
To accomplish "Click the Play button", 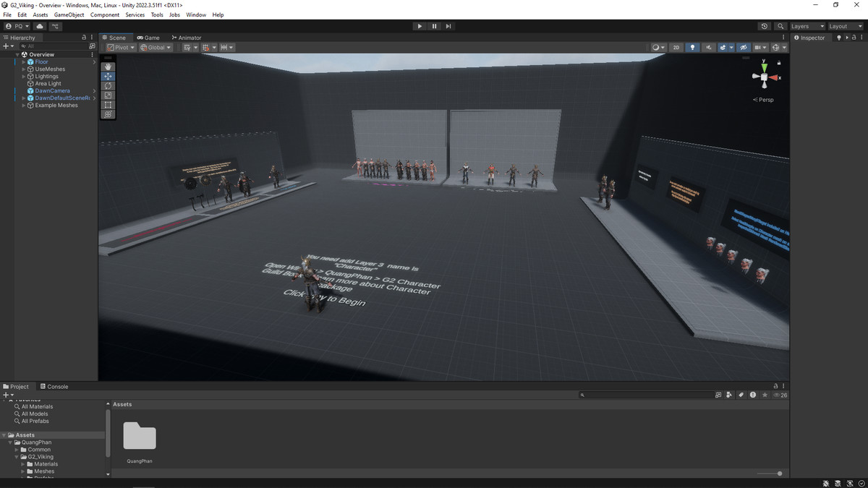I will coord(420,26).
